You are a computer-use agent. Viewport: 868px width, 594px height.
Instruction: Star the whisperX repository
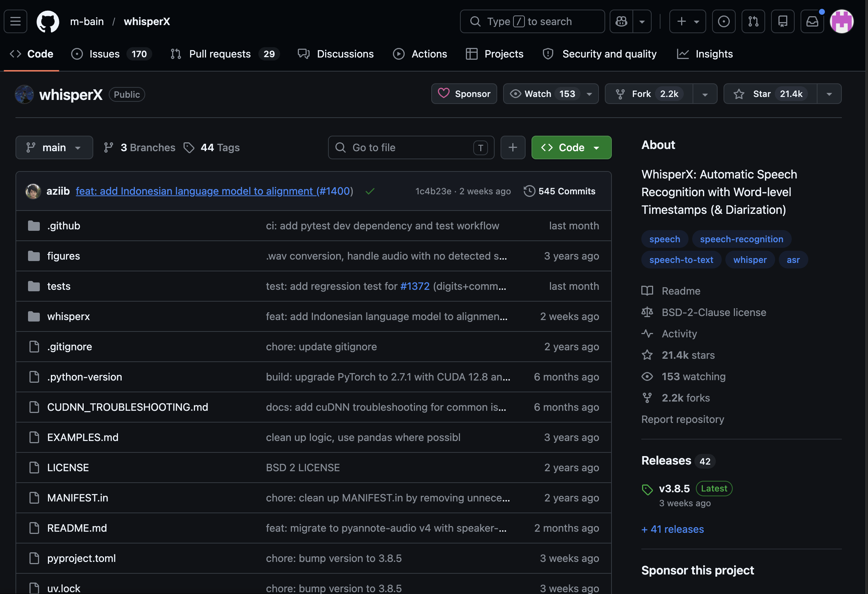(x=770, y=94)
